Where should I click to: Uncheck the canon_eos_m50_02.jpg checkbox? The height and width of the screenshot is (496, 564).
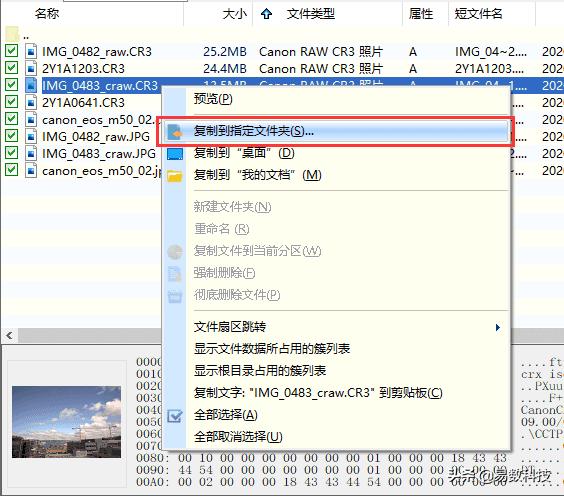[x=12, y=169]
